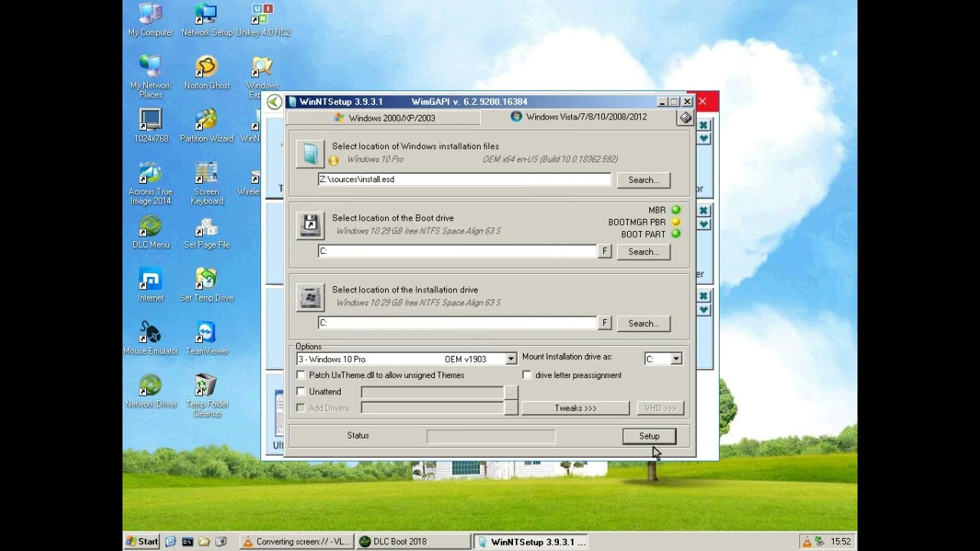The height and width of the screenshot is (551, 980).
Task: Click the VLC icon in system tray
Action: (806, 542)
